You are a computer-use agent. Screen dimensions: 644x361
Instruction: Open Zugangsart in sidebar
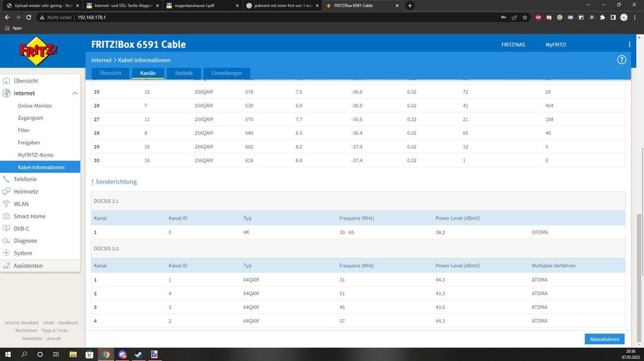30,118
